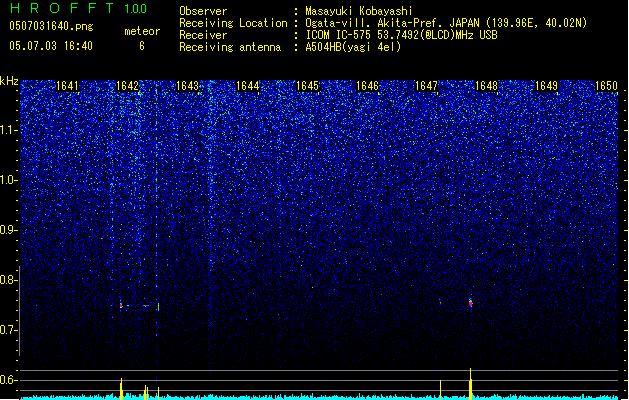Click antenna text A504HB(yagi 4el)
629x400 pixels.
(x=353, y=47)
